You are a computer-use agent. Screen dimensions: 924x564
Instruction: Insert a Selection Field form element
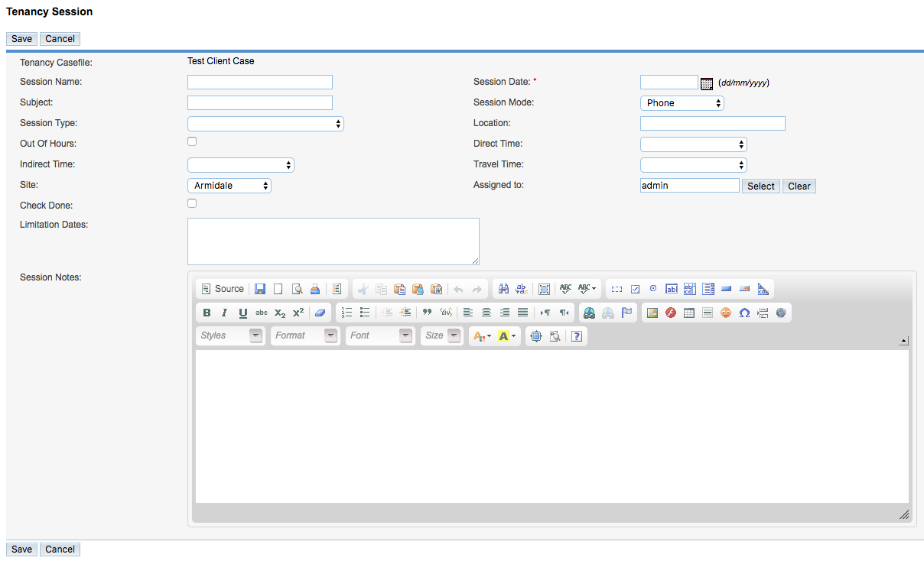[708, 289]
